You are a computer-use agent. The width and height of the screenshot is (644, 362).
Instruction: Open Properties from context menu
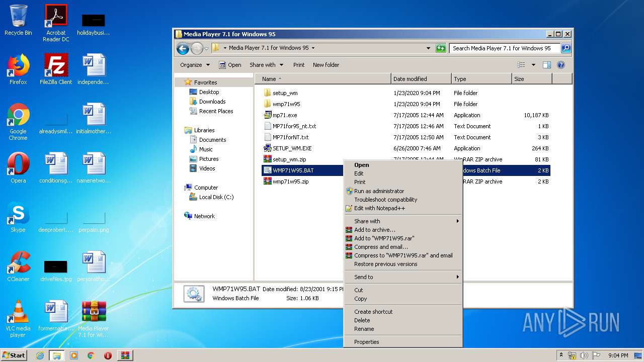[x=403, y=342]
